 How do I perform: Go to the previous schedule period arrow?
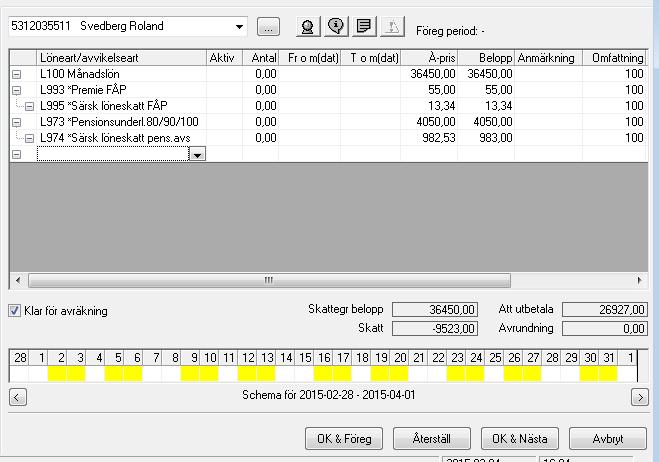pos(18,397)
